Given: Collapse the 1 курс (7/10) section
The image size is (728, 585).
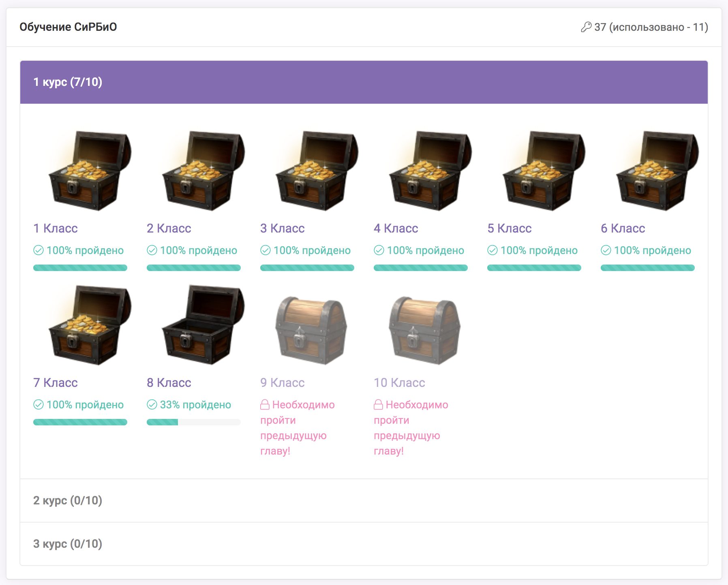Looking at the screenshot, I should click(x=364, y=82).
